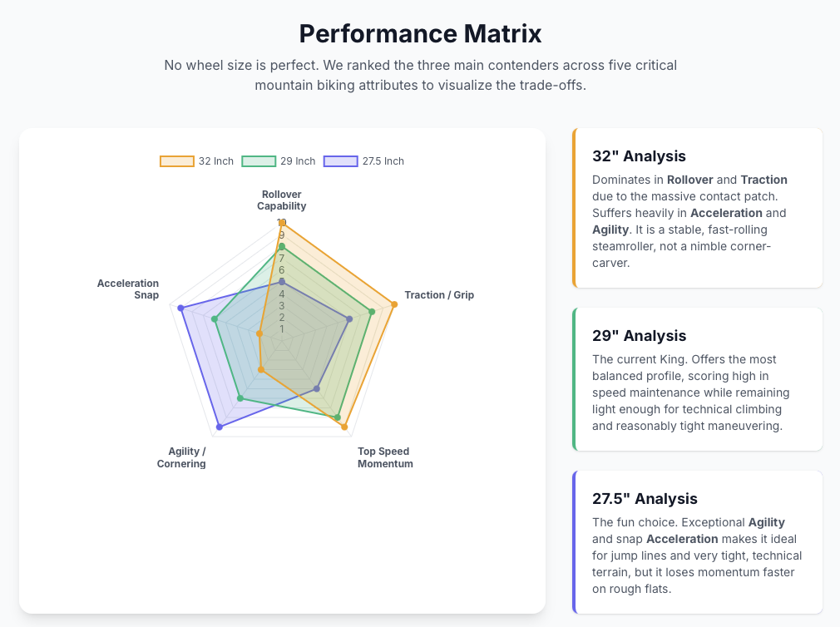
Task: Select the purple 27.5 Inch Rollover point
Action: (x=282, y=282)
